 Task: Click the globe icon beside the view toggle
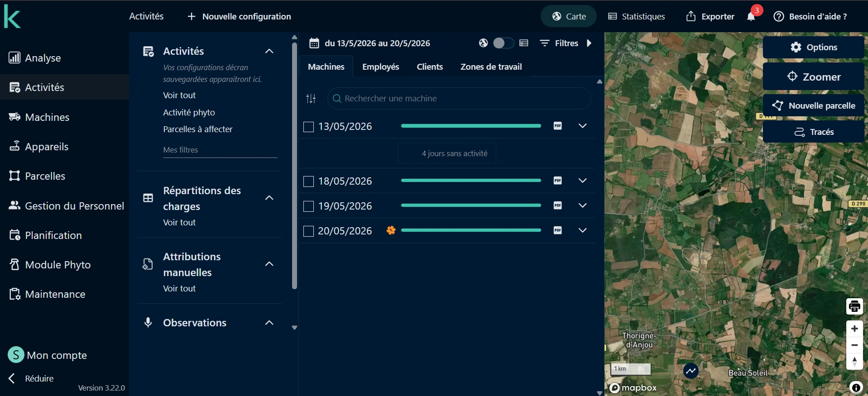click(x=484, y=43)
